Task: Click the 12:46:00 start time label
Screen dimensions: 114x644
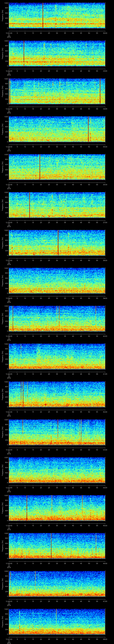Action: 9,601
